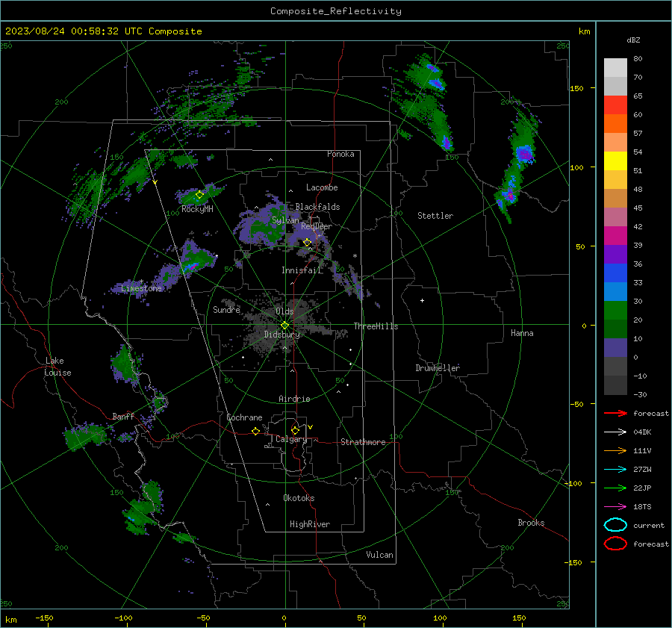Select the Drumheller town label
Image resolution: width=672 pixels, height=628 pixels.
click(x=438, y=368)
